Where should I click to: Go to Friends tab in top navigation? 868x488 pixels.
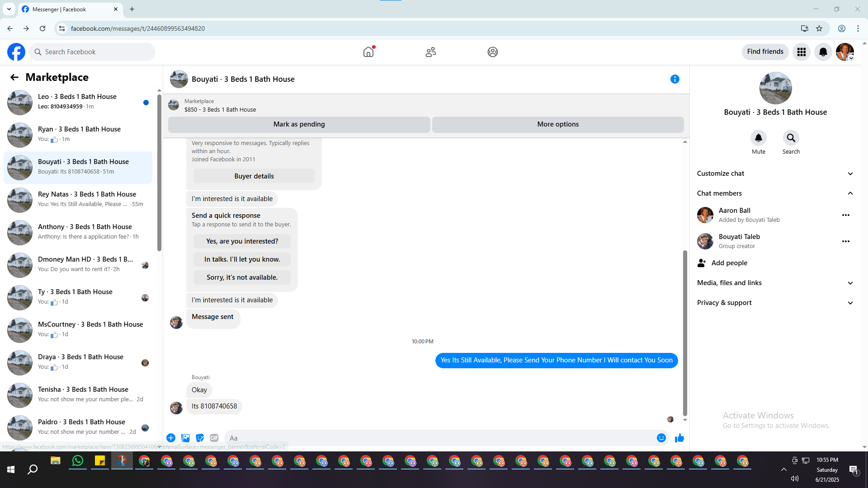pyautogui.click(x=430, y=52)
